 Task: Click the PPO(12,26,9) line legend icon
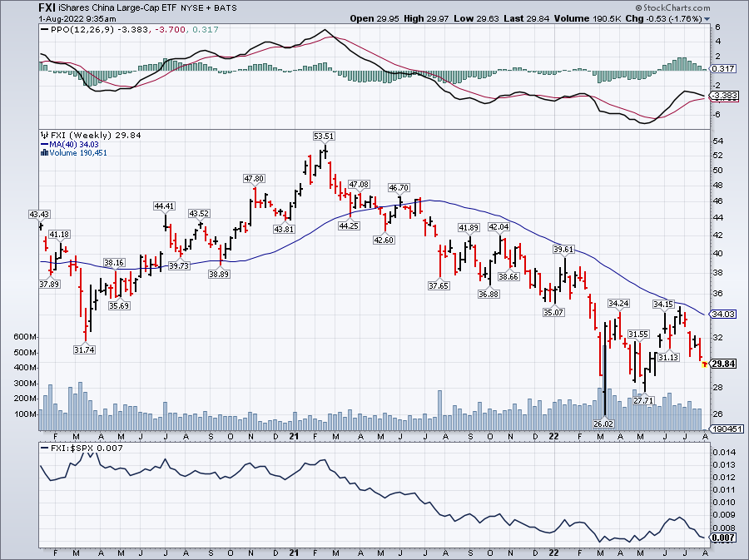click(x=44, y=31)
